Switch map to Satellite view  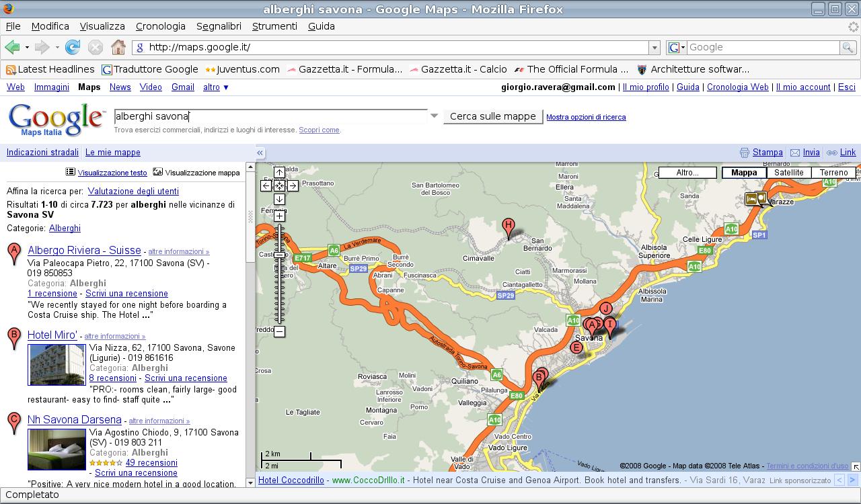(x=788, y=173)
